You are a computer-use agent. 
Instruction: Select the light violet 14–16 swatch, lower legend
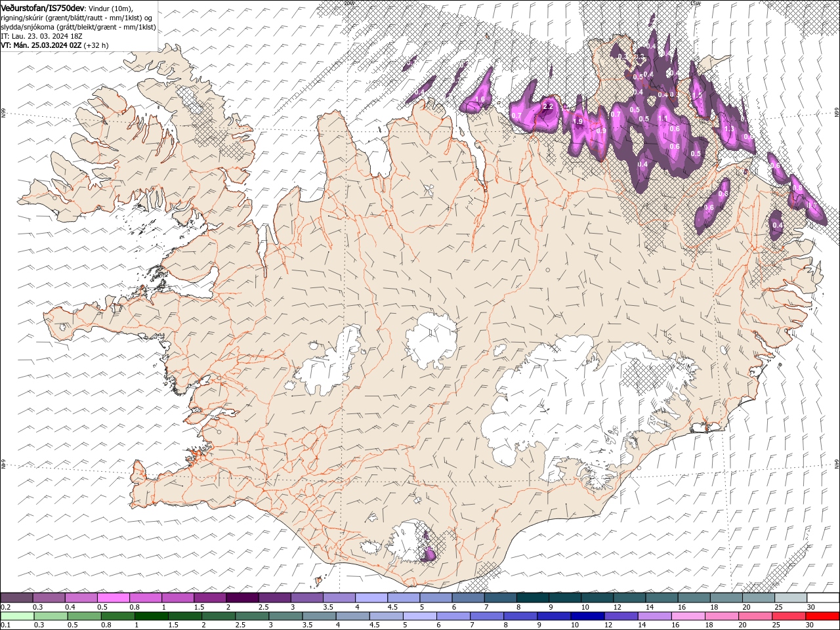point(654,616)
